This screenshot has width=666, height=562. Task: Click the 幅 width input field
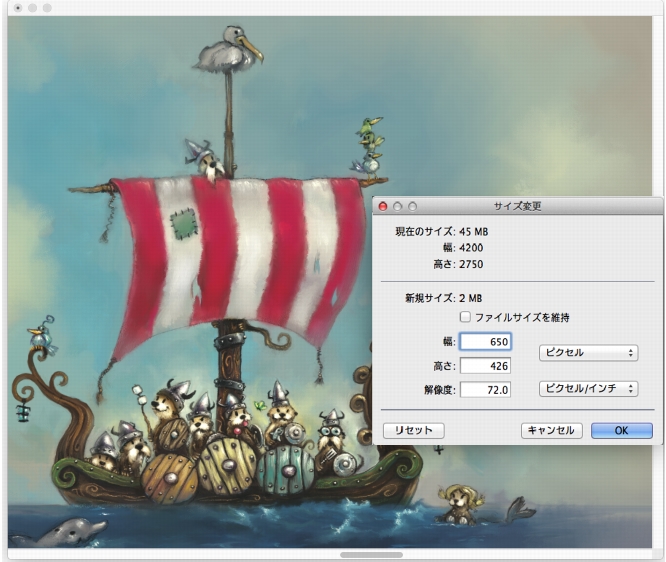(485, 342)
